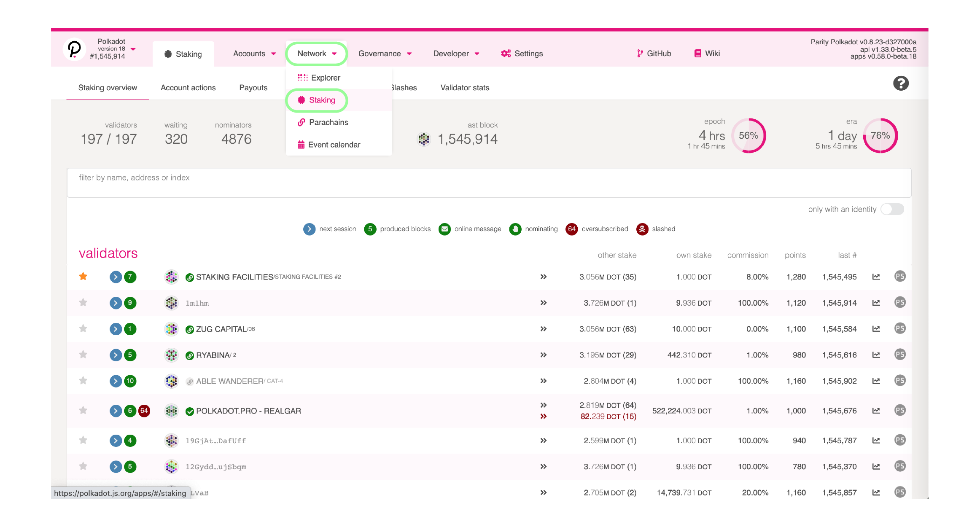
Task: Unfavorite STAKING FACILITIES orange star
Action: pos(83,277)
